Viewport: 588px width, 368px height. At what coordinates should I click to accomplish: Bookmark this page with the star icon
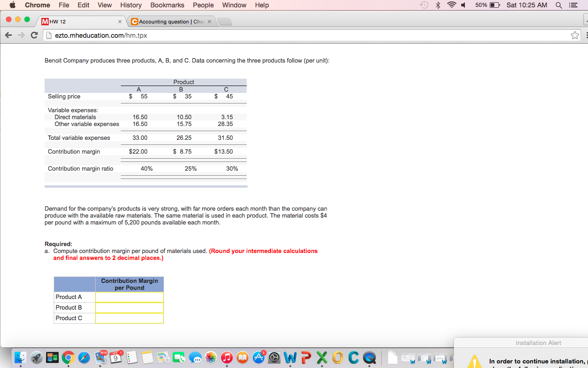tap(575, 35)
